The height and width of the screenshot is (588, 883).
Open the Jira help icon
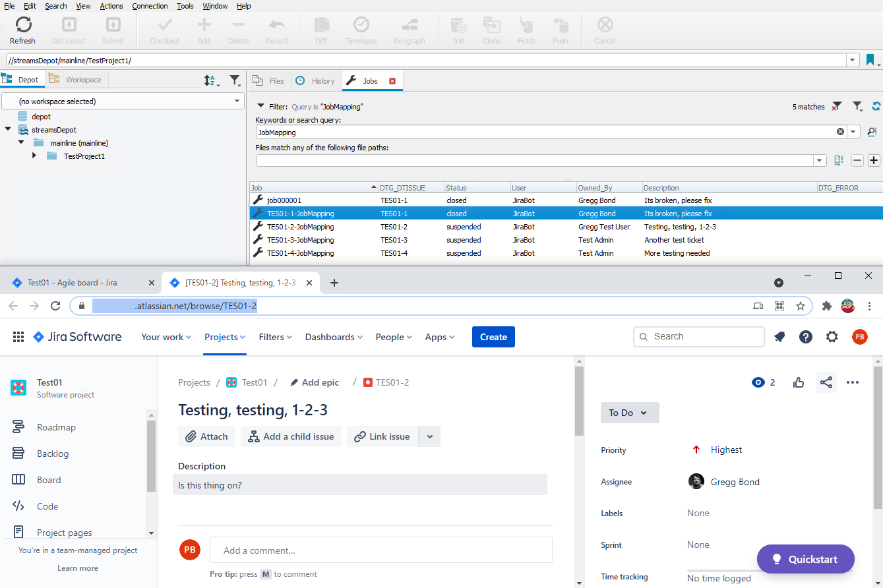[x=806, y=337]
